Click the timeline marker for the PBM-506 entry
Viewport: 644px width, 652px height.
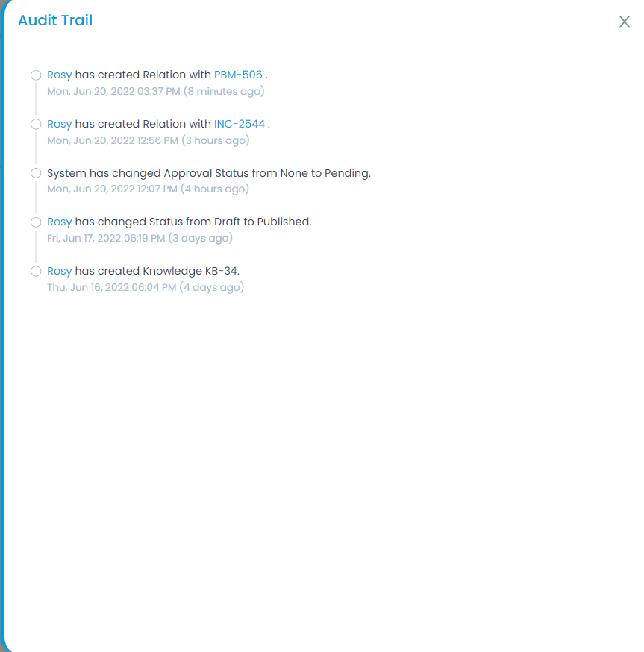[x=36, y=75]
